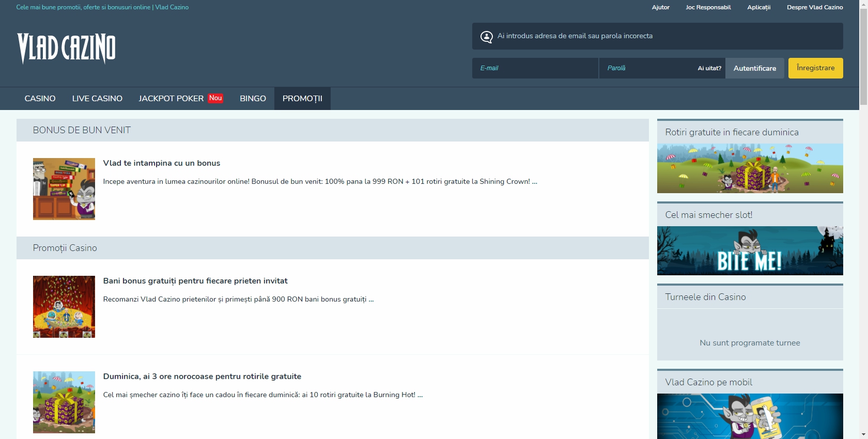The width and height of the screenshot is (868, 439).
Task: Click the Cel mai șmecher cazino description text
Action: 263,395
